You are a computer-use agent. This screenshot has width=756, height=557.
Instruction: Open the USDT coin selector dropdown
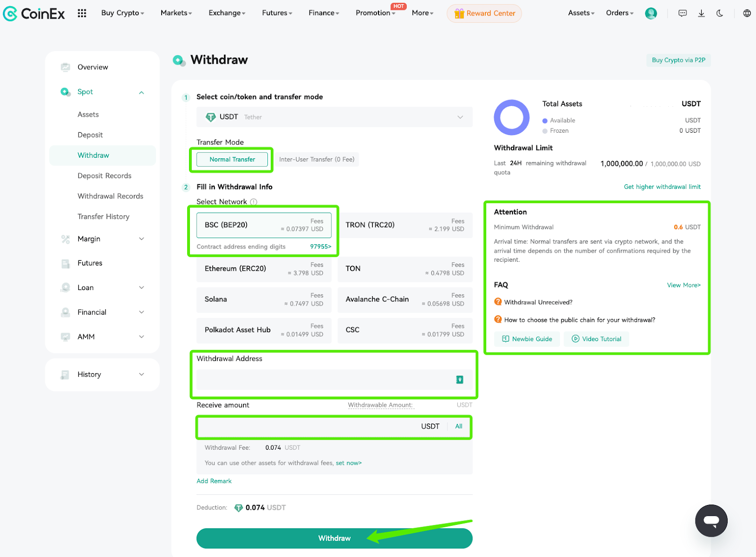(x=335, y=117)
